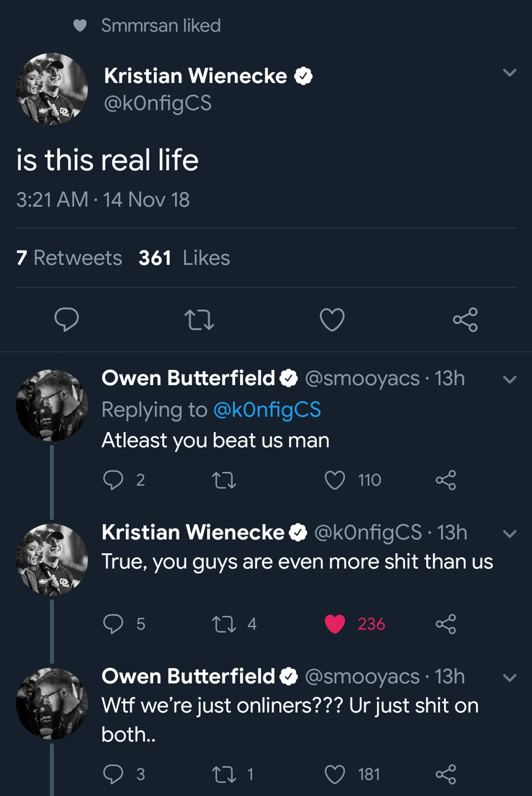This screenshot has width=532, height=796.
Task: Expand options for first Owen Butterfield reply
Action: pyautogui.click(x=509, y=380)
